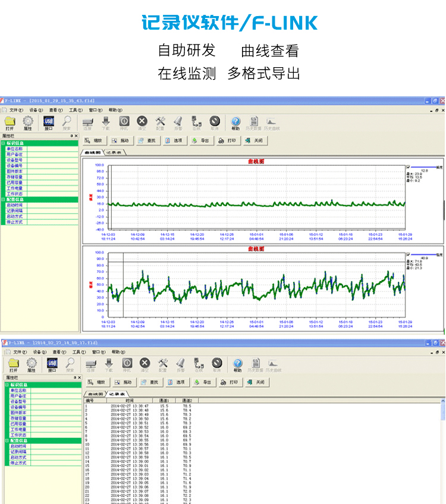Open 查看 menu in upper window
This screenshot has width=446, height=504.
[x=56, y=110]
